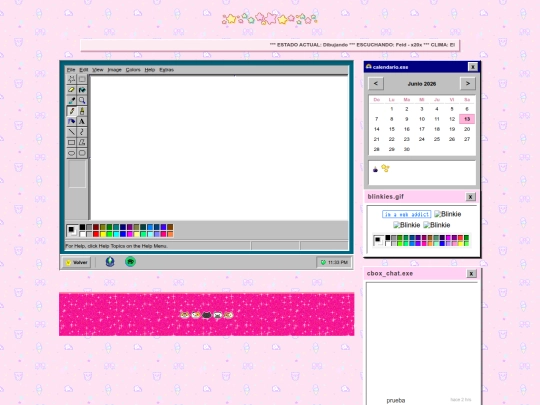
Task: Click the foreground/background color indicator in Paint
Action: pos(72,230)
